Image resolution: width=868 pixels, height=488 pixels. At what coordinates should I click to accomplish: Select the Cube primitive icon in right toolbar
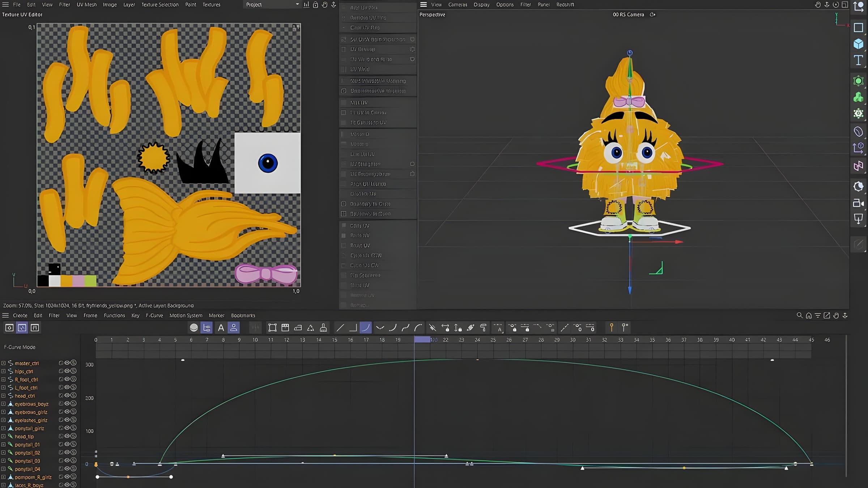(858, 44)
